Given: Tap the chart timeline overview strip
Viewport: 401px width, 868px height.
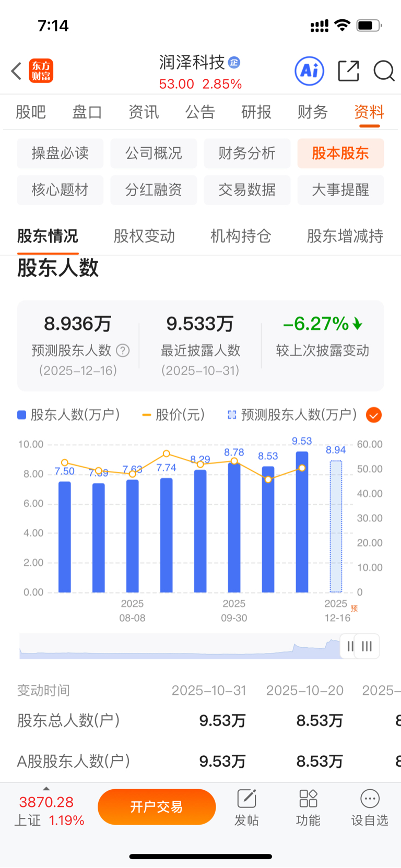Looking at the screenshot, I should click(180, 647).
